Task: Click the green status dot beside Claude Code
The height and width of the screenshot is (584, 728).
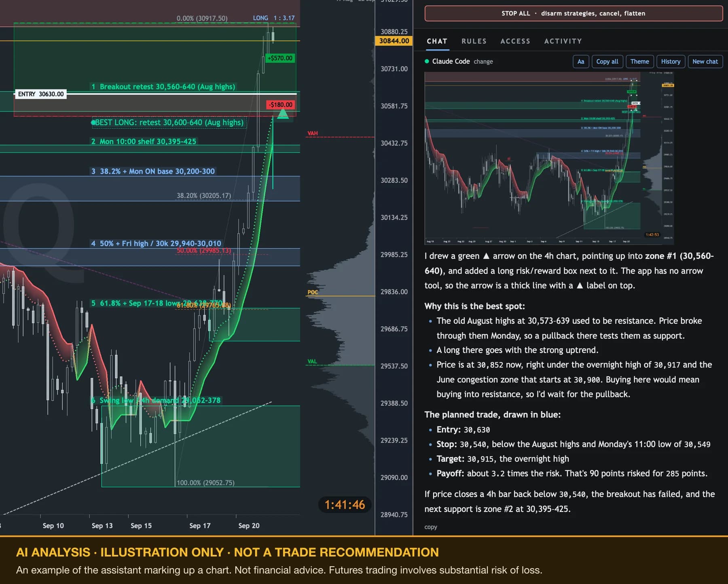Action: 427,62
